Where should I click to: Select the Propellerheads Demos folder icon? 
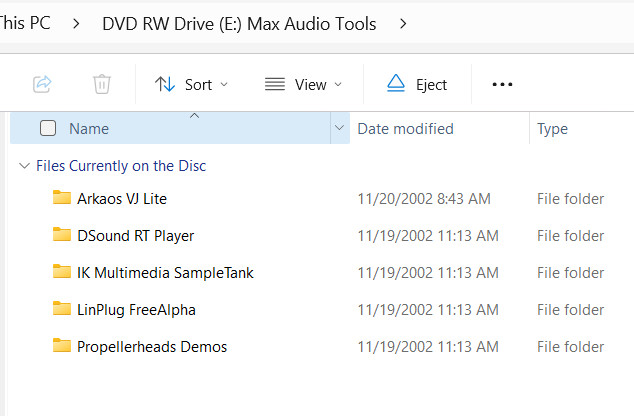62,345
